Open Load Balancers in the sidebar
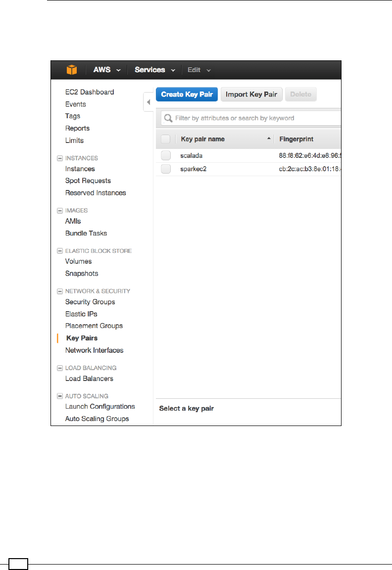 click(89, 379)
